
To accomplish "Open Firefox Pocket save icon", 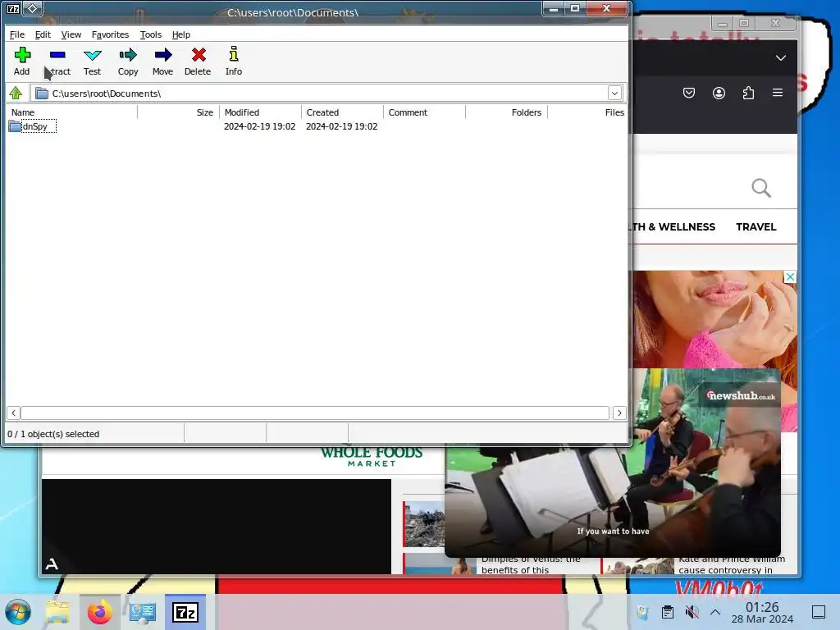I will [x=689, y=94].
